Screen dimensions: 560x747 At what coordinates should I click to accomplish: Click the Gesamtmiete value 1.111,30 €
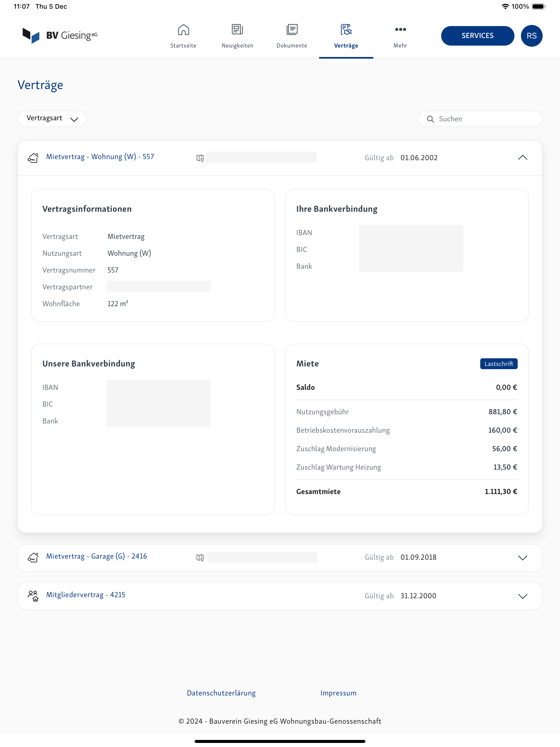[x=501, y=492]
